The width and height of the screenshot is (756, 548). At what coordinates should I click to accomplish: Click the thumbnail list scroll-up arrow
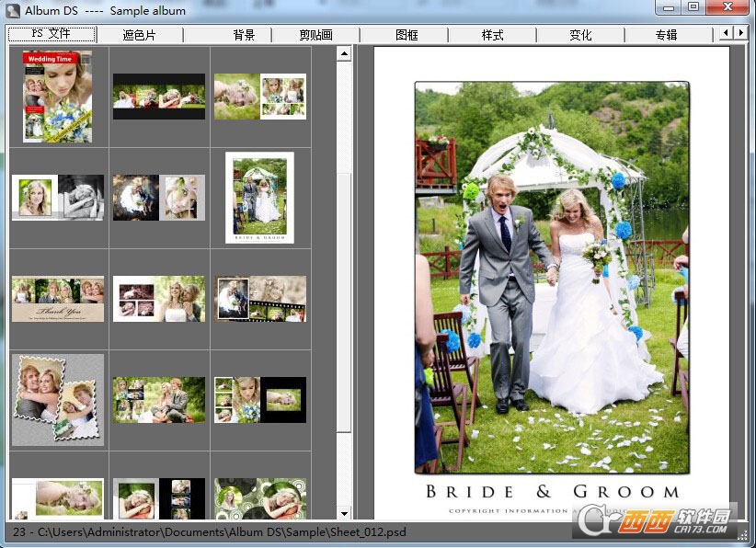point(344,54)
